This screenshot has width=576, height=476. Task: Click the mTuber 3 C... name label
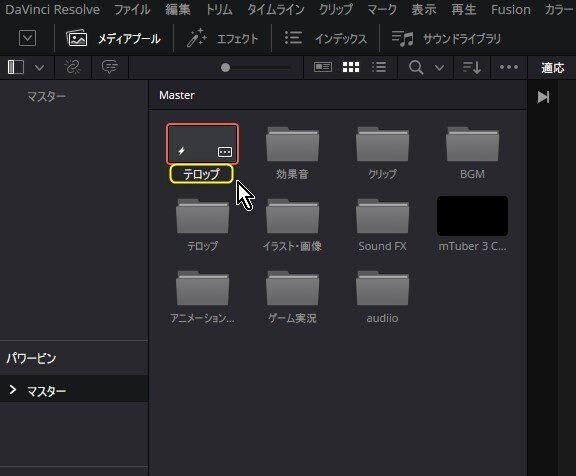tap(472, 246)
